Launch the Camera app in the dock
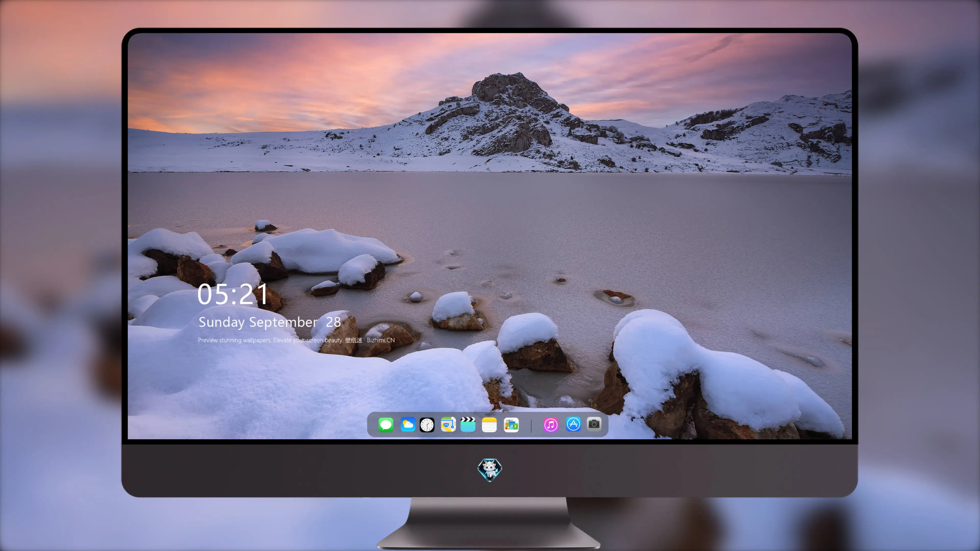Screen dimensions: 980x551 594,424
